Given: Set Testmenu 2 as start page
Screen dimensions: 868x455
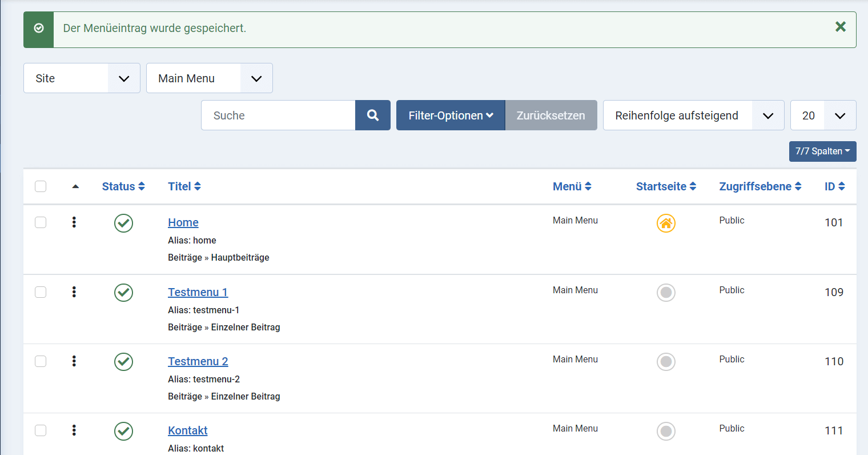Looking at the screenshot, I should tap(666, 362).
